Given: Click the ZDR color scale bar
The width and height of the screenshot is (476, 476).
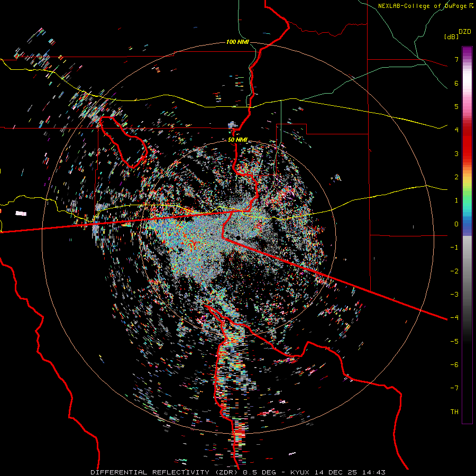Looking at the screenshot, I should click(x=467, y=235).
